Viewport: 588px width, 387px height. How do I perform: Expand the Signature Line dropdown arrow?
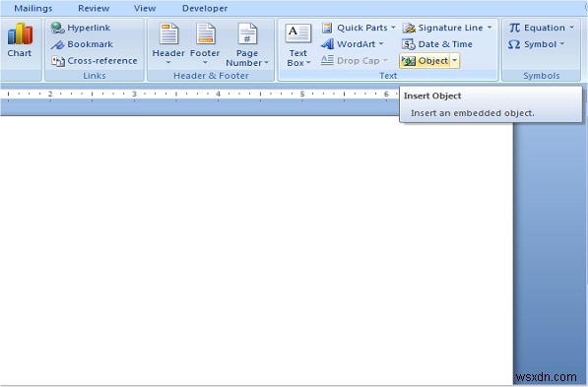(x=490, y=28)
